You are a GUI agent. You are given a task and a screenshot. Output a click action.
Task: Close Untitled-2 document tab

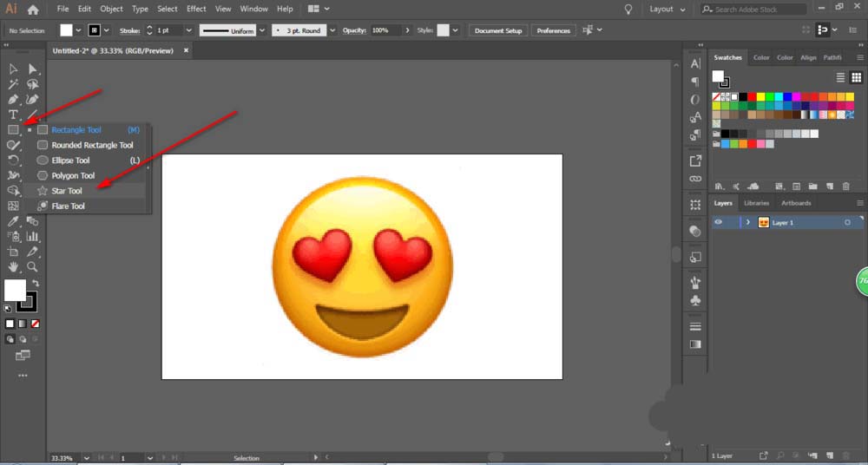[x=186, y=50]
